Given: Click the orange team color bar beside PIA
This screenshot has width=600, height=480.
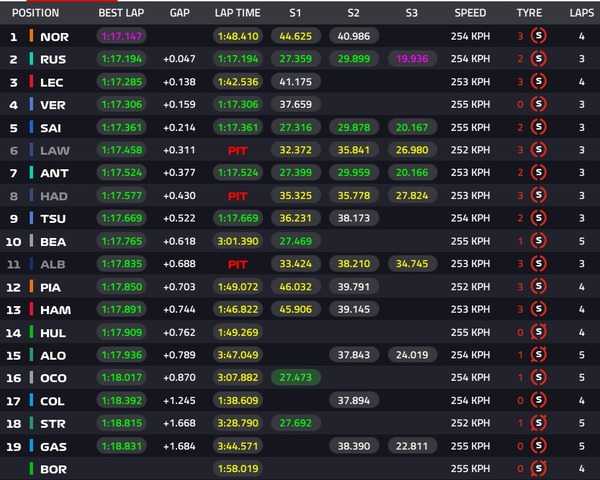Looking at the screenshot, I should point(33,287).
